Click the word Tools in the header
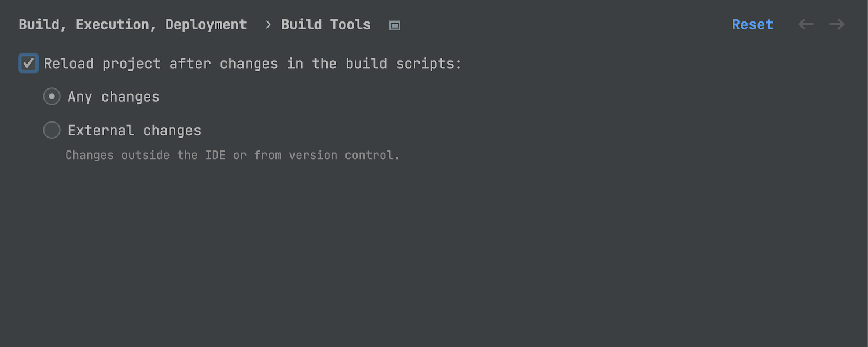Image resolution: width=868 pixels, height=347 pixels. (351, 25)
